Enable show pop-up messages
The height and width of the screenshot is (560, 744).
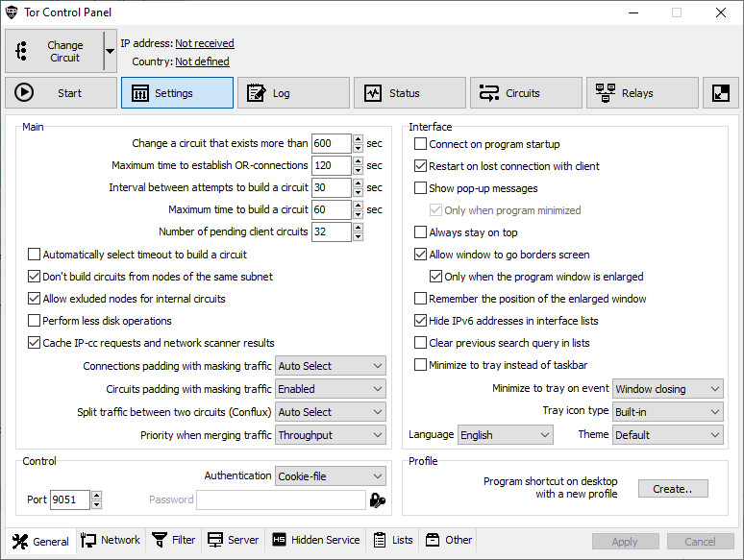click(x=420, y=188)
